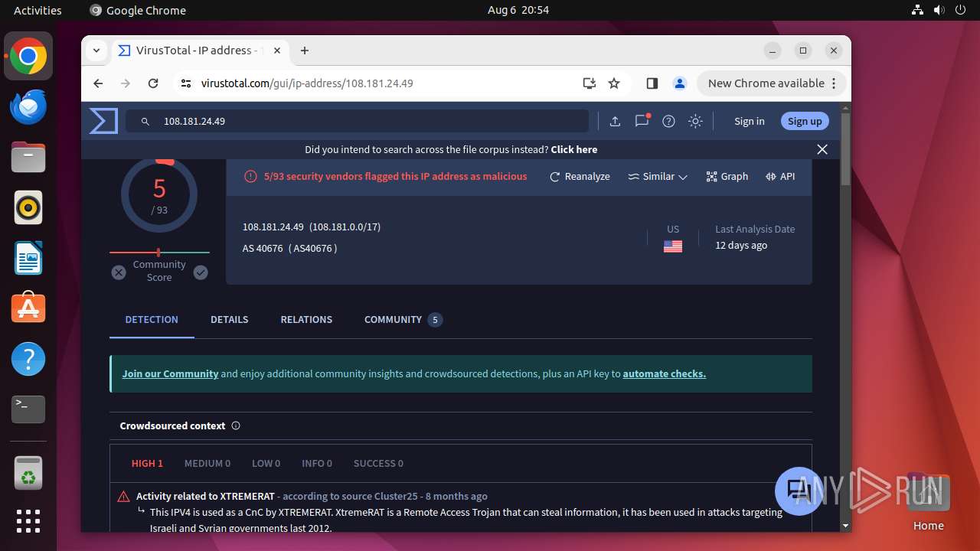Click the 'Click here' file corpus link
The height and width of the screenshot is (551, 980).
574,149
